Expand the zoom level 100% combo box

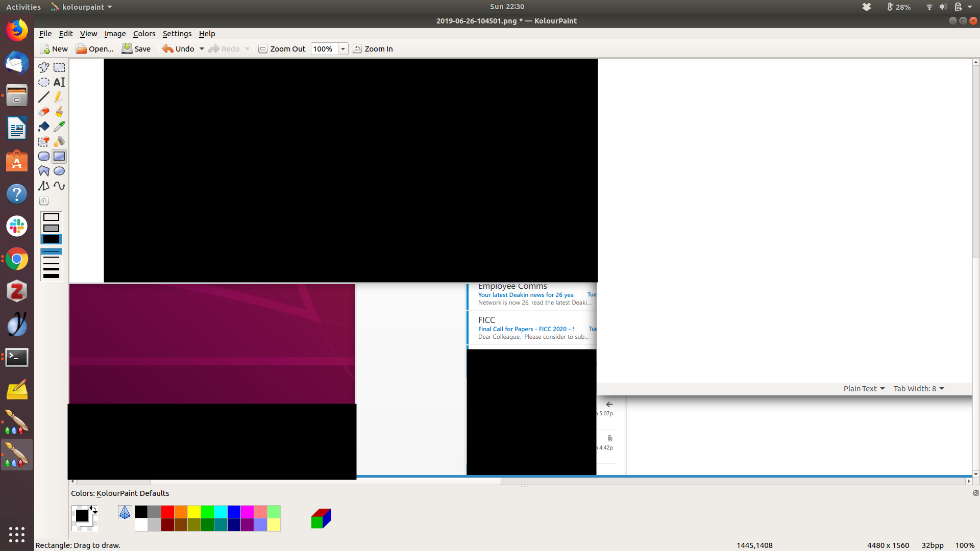tap(343, 49)
